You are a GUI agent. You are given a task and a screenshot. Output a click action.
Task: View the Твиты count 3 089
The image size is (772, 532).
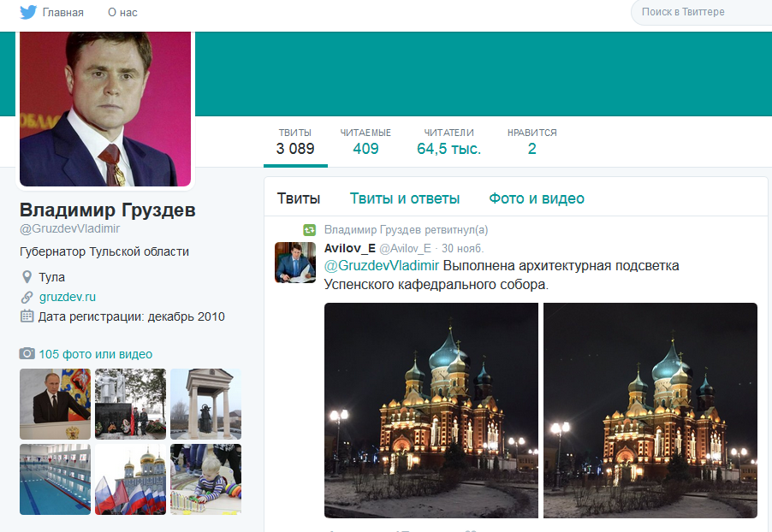pyautogui.click(x=295, y=141)
